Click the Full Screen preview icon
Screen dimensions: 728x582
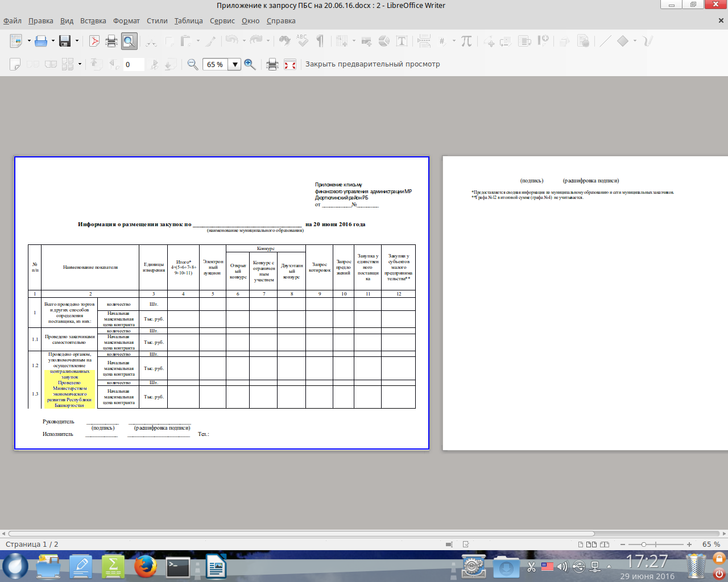[290, 64]
